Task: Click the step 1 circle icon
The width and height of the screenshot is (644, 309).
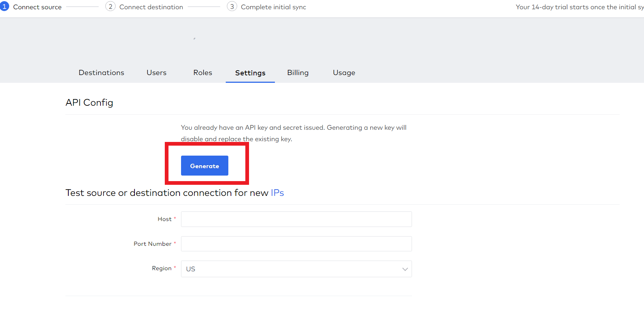Action: (4, 7)
